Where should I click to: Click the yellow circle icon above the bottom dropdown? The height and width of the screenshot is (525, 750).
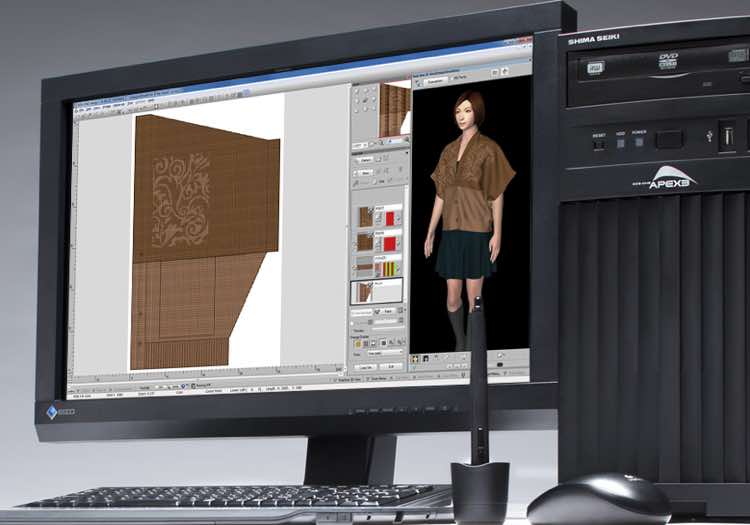click(358, 344)
